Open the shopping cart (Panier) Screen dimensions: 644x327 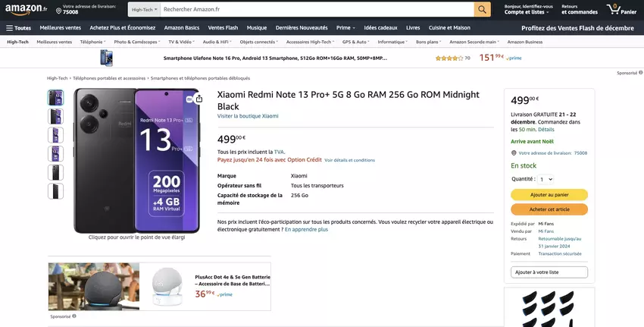coord(622,9)
